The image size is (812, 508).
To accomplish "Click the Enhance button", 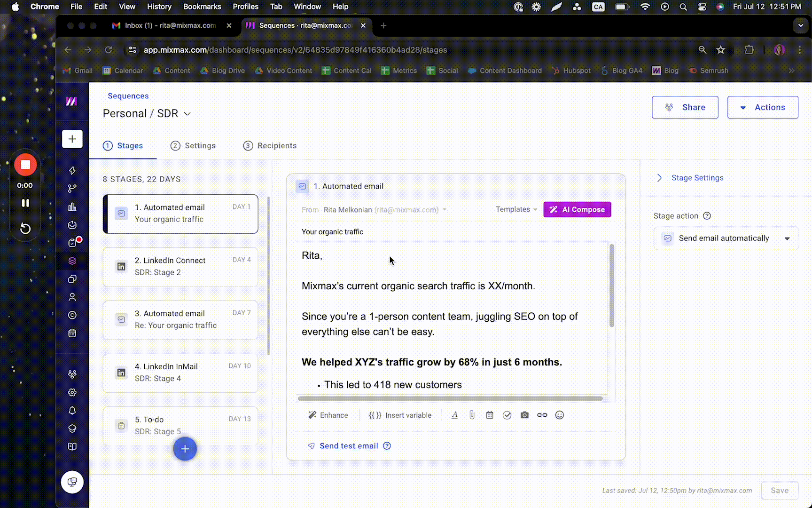I will click(328, 415).
